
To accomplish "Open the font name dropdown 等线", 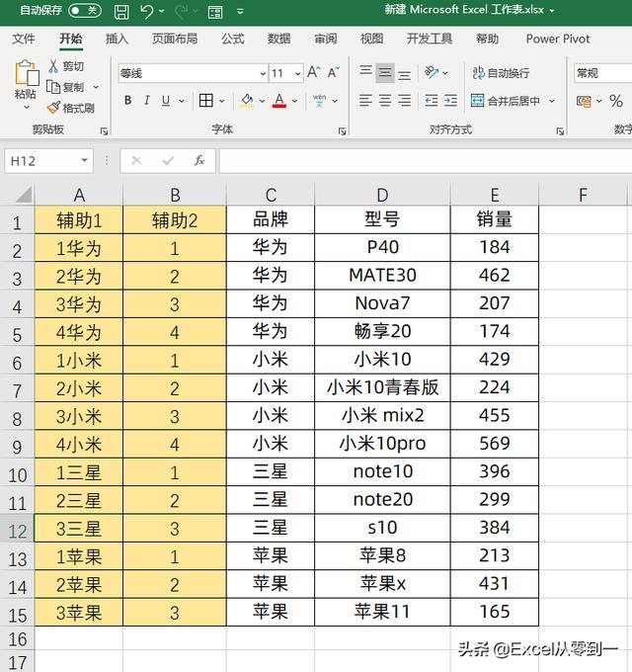I will click(x=263, y=74).
